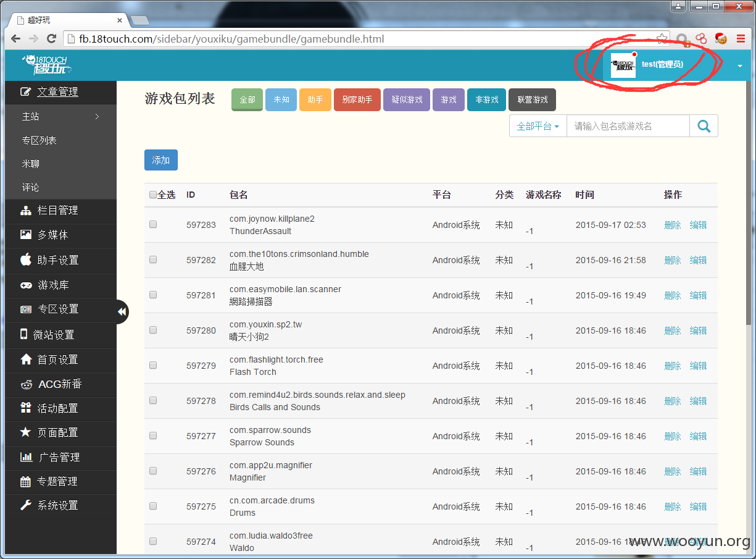The image size is (756, 559).
Task: Edit the Magnifier row
Action: 698,471
